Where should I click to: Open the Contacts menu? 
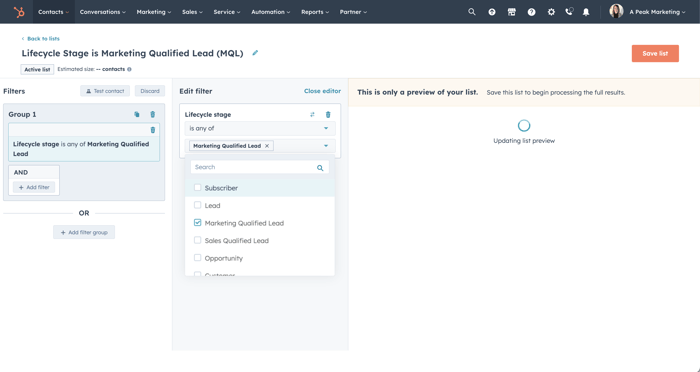coord(53,12)
